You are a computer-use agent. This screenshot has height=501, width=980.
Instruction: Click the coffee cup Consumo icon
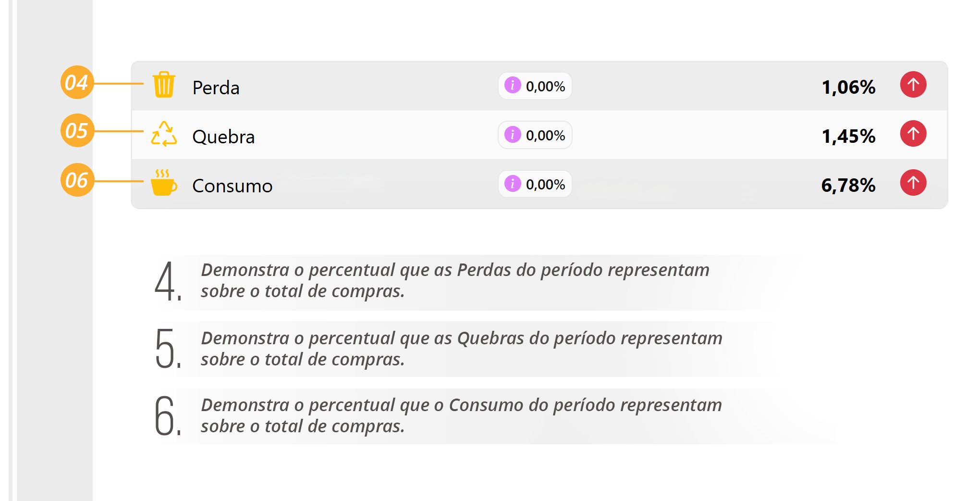tap(164, 183)
